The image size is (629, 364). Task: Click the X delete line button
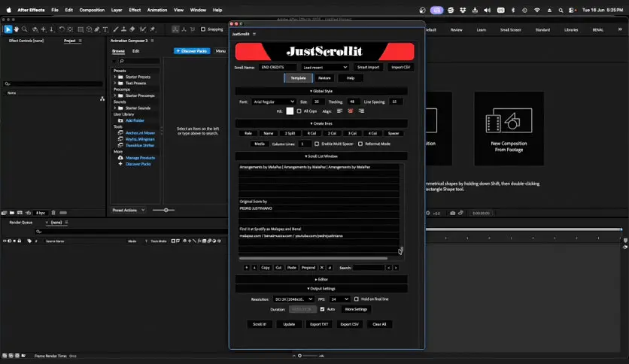(322, 268)
